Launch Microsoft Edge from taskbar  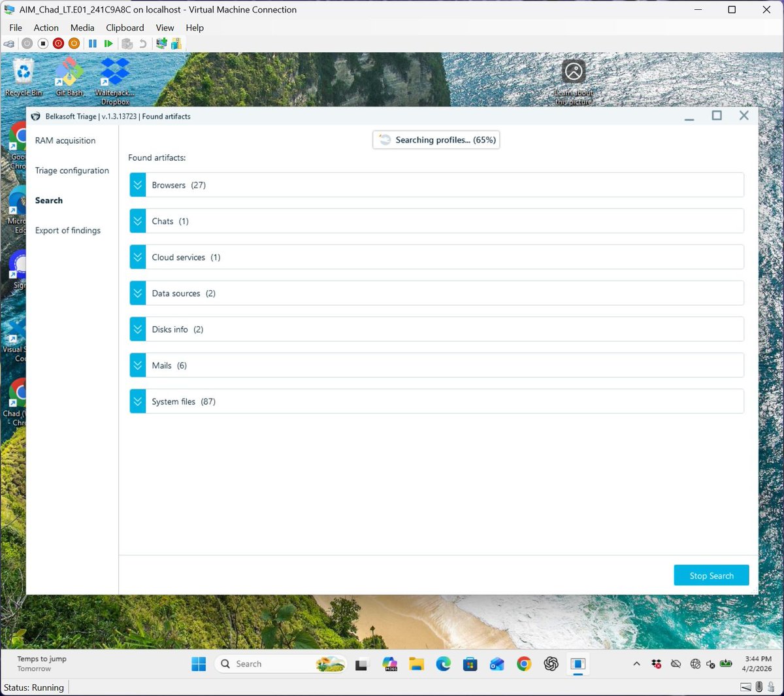444,664
